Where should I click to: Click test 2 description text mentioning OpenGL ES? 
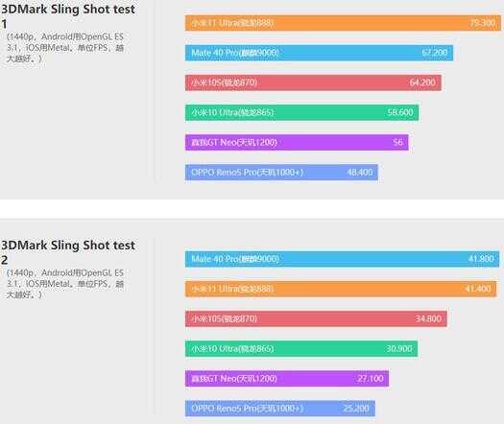click(65, 284)
